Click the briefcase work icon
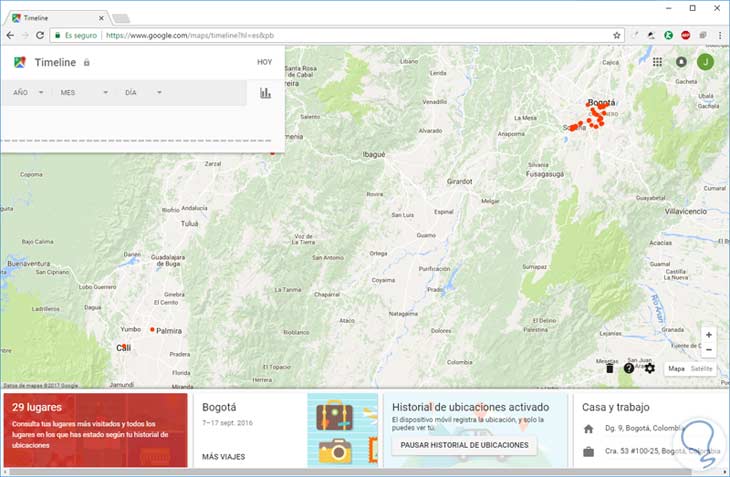730x477 pixels. coord(588,452)
